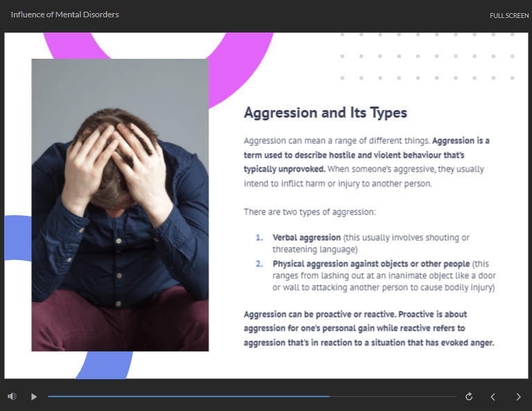
Task: Mute the audio with the speaker icon
Action: [x=12, y=396]
